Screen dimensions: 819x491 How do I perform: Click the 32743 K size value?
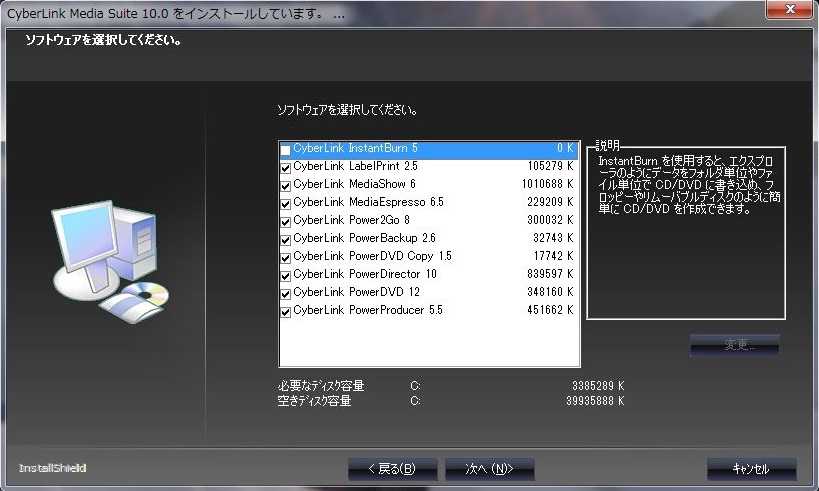click(x=553, y=238)
